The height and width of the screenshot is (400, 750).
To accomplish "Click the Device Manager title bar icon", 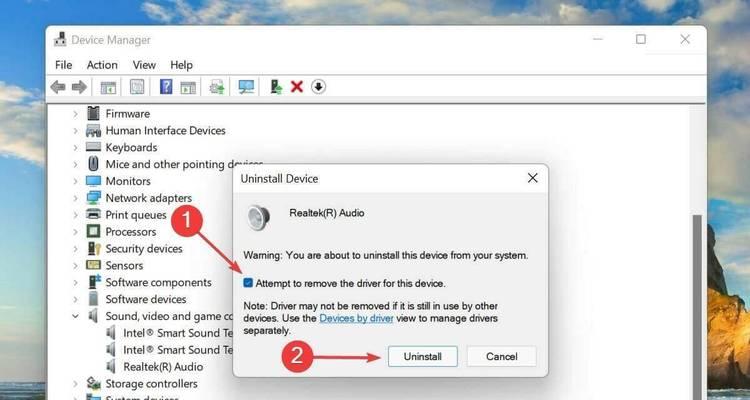I will click(x=60, y=39).
